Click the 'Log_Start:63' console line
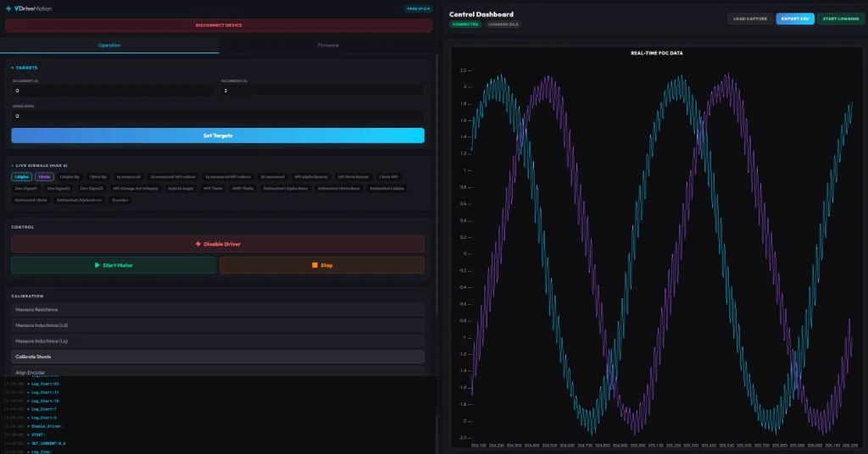 (45, 384)
